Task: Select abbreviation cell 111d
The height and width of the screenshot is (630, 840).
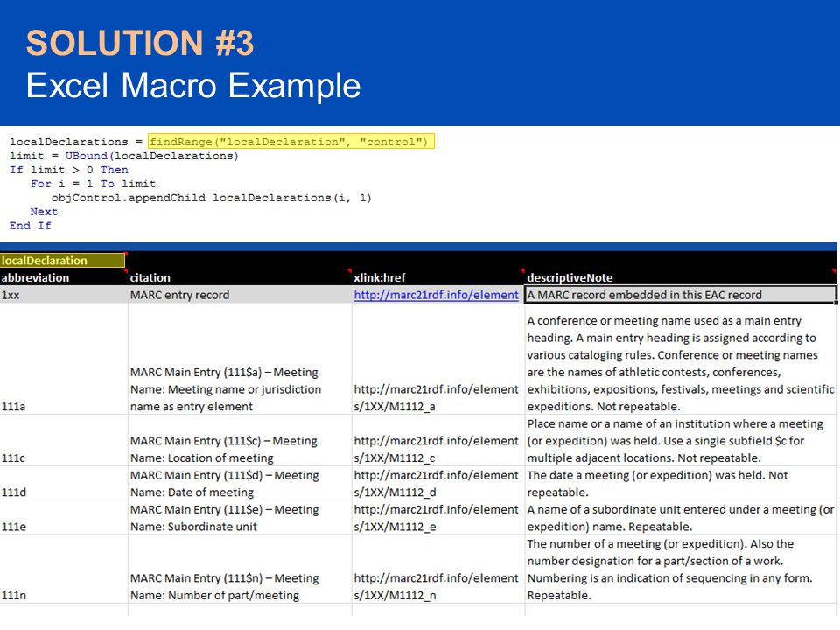Action: click(x=64, y=483)
